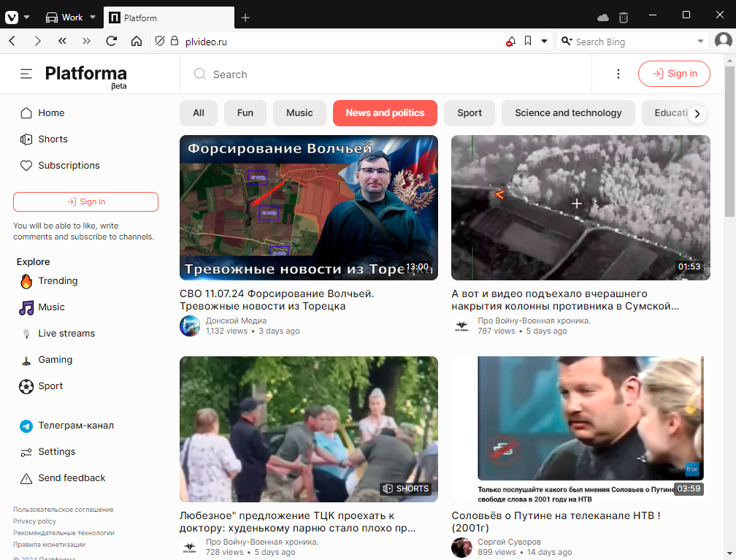Go back to previous page
The width and height of the screenshot is (736, 560).
click(12, 42)
